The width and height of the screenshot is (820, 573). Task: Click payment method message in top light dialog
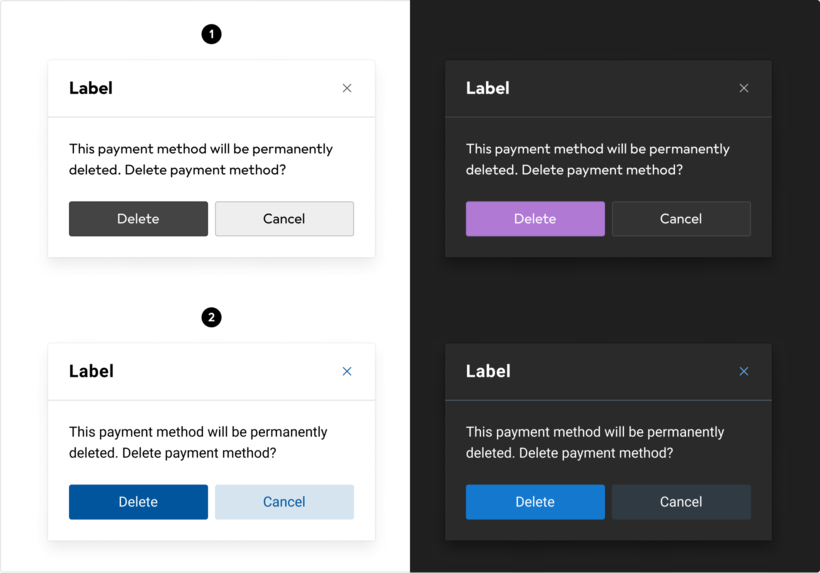pyautogui.click(x=200, y=159)
